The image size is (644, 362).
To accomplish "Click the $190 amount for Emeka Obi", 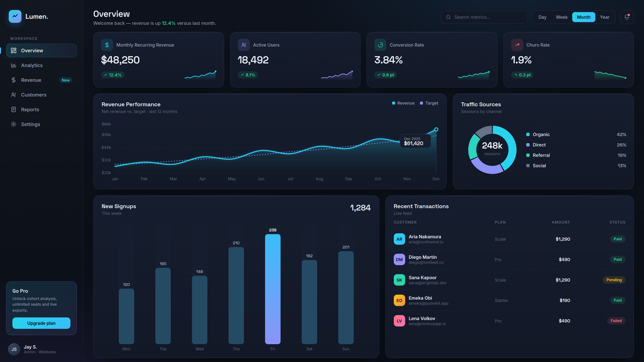I will click(565, 300).
